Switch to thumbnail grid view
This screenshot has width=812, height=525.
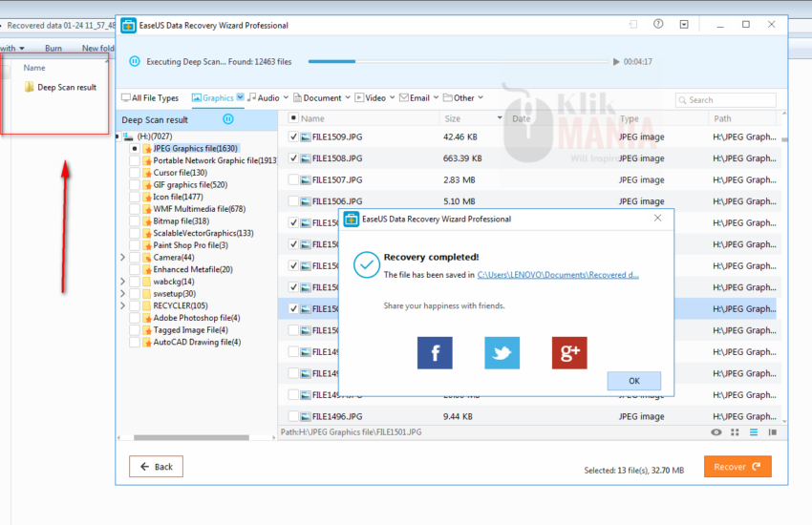point(735,432)
